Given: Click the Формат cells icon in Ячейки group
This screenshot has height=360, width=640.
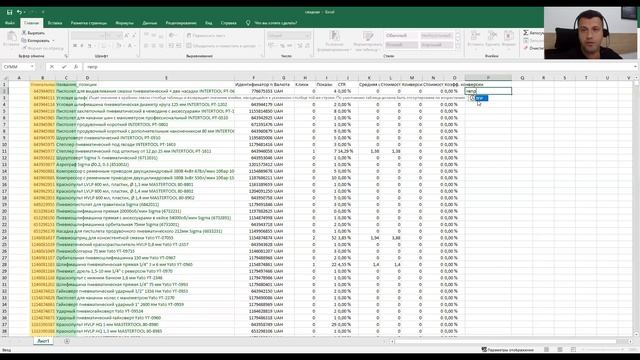Looking at the screenshot, I should point(509,37).
